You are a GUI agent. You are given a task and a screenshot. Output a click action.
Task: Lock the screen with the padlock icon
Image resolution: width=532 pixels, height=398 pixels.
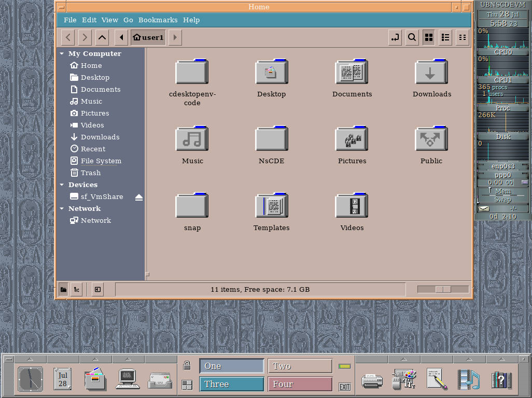187,366
